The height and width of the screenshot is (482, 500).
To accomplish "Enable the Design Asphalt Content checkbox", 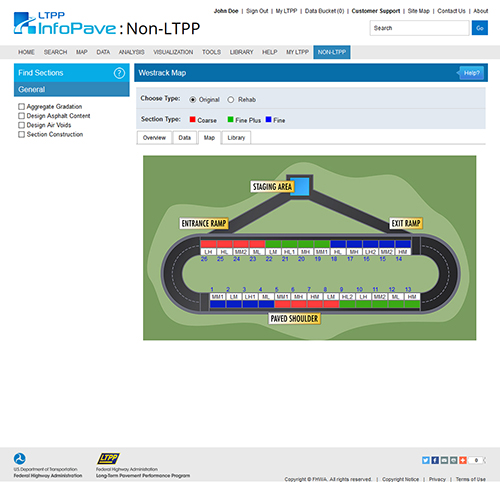I will tap(21, 116).
